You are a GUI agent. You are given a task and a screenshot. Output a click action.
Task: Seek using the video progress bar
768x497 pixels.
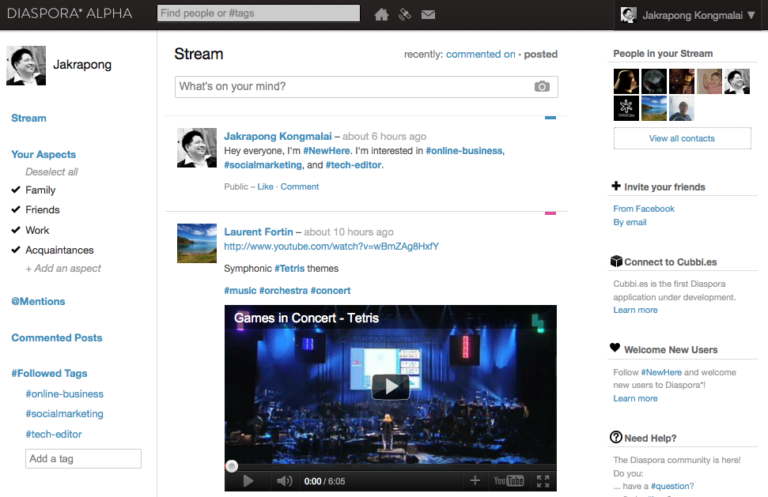coord(390,465)
